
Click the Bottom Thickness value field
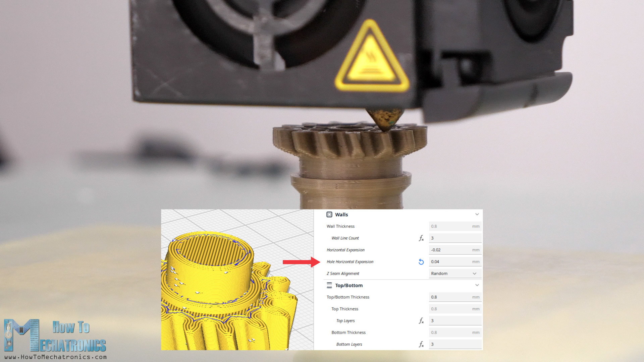click(x=454, y=333)
